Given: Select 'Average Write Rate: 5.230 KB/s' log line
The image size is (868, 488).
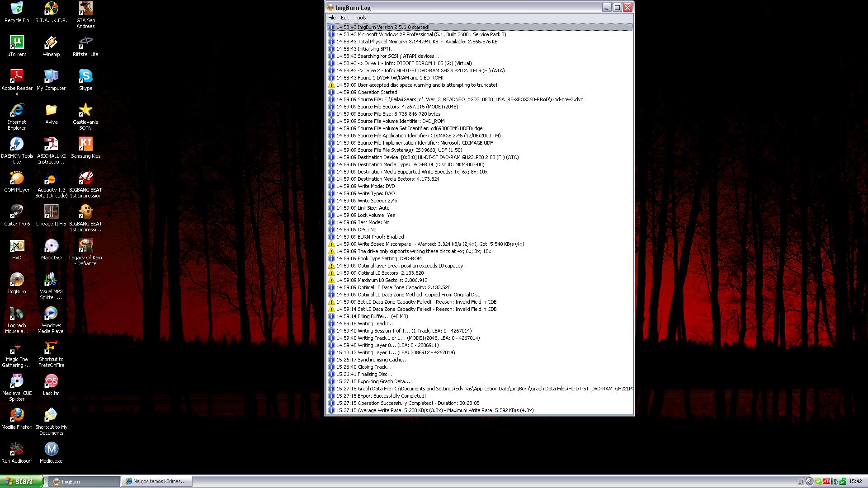Looking at the screenshot, I should 479,410.
